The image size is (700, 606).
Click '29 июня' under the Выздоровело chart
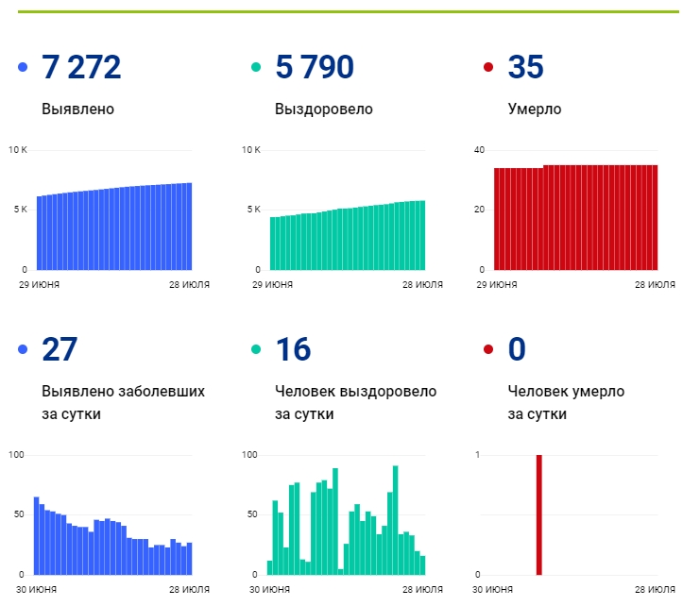[272, 284]
